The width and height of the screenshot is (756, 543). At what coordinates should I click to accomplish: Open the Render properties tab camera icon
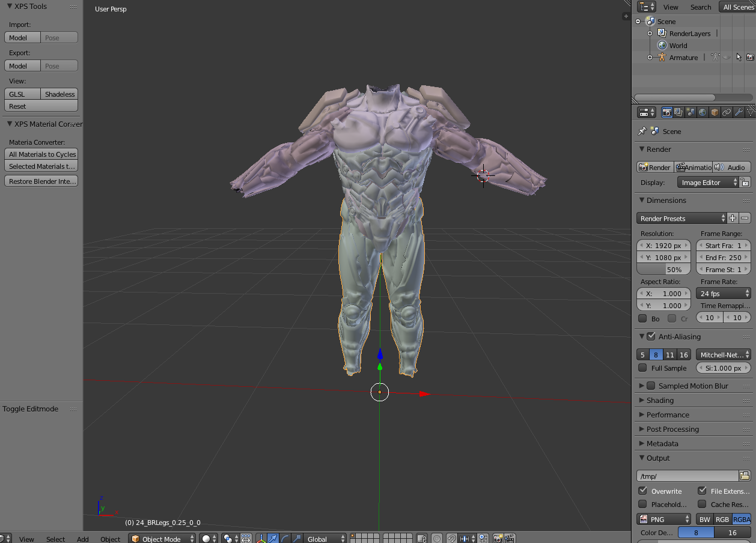coord(666,112)
